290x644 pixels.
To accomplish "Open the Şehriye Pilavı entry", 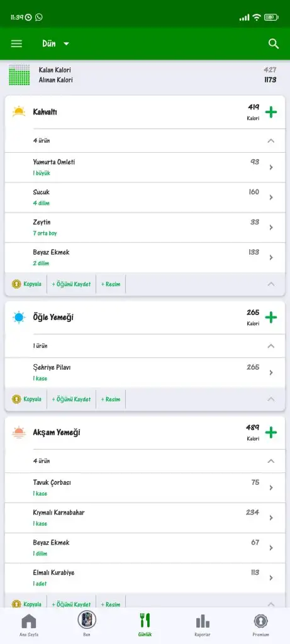I will pyautogui.click(x=145, y=372).
